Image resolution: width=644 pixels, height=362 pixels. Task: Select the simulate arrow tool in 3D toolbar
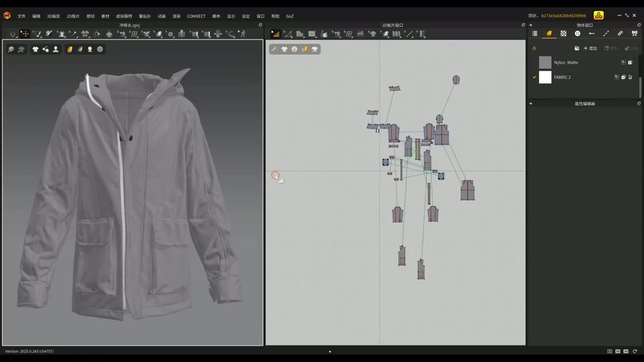click(13, 34)
